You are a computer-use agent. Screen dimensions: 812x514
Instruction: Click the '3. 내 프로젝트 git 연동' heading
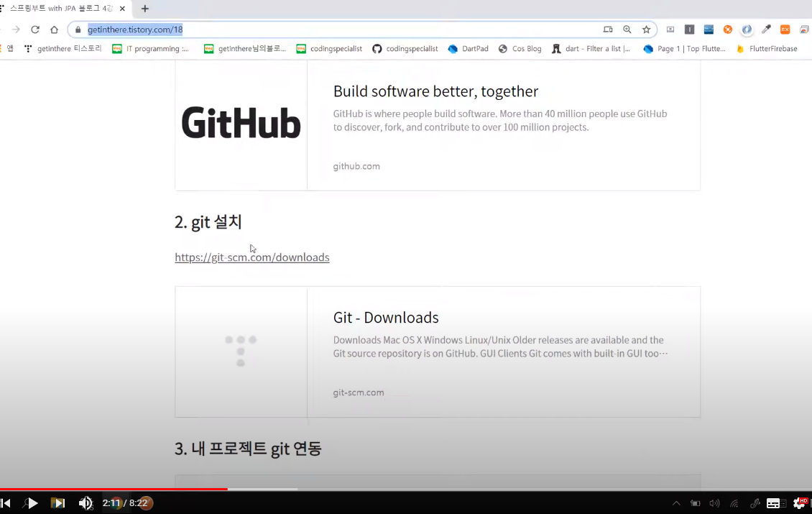pos(248,448)
